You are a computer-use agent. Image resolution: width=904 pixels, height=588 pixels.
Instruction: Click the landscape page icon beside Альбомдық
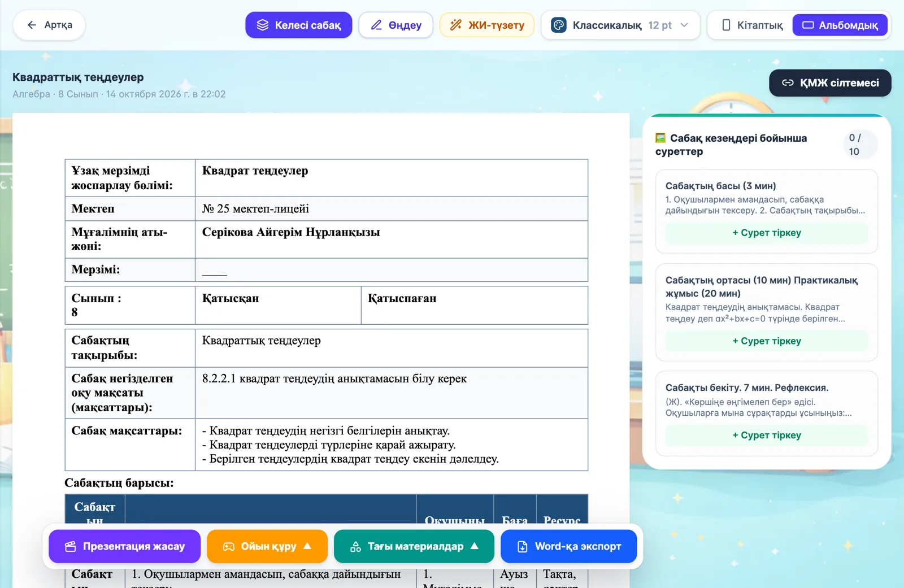coord(809,25)
